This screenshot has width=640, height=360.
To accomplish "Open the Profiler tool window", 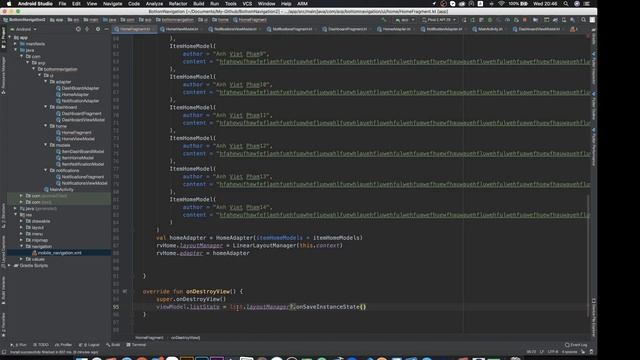I will tap(63, 345).
